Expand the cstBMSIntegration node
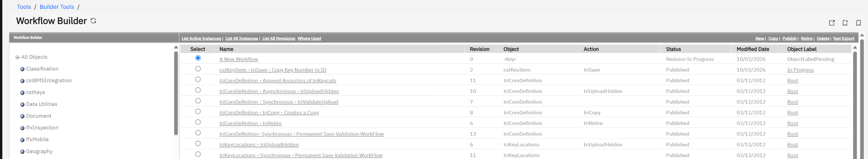This screenshot has width=868, height=159. click(22, 81)
